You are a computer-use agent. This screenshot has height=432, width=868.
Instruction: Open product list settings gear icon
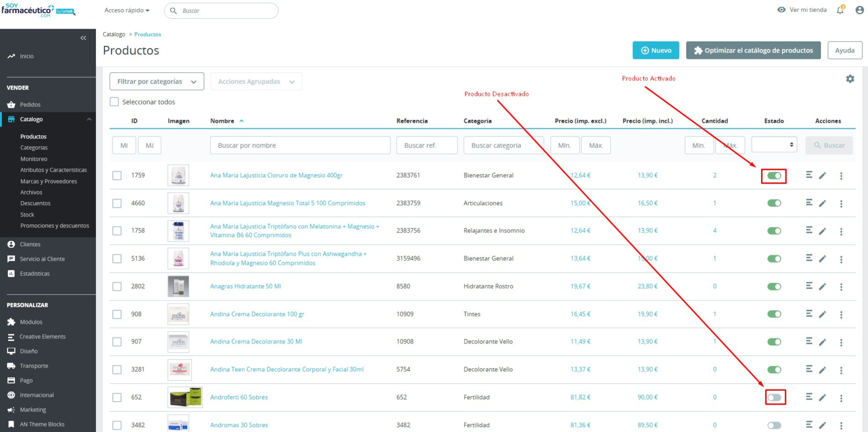click(850, 79)
